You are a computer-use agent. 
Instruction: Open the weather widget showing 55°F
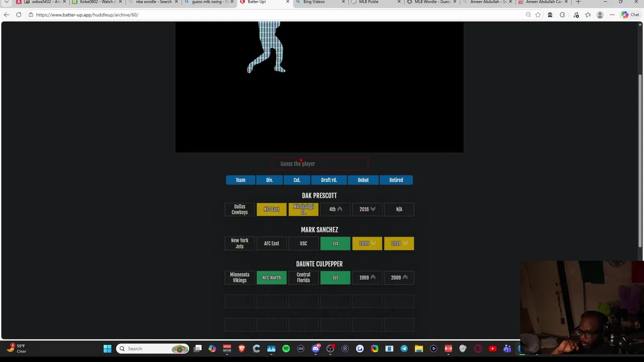(x=16, y=348)
